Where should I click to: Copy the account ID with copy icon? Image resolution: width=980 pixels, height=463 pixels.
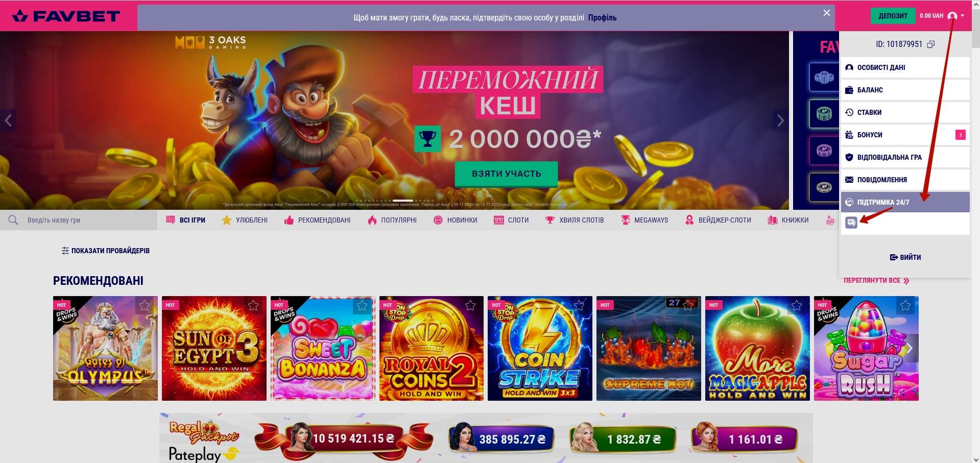coord(931,44)
